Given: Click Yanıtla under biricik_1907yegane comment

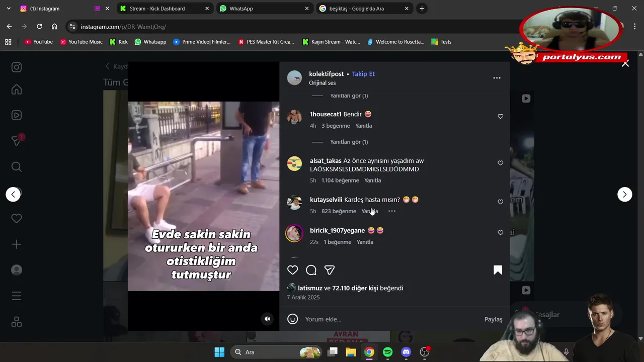Looking at the screenshot, I should (x=365, y=242).
